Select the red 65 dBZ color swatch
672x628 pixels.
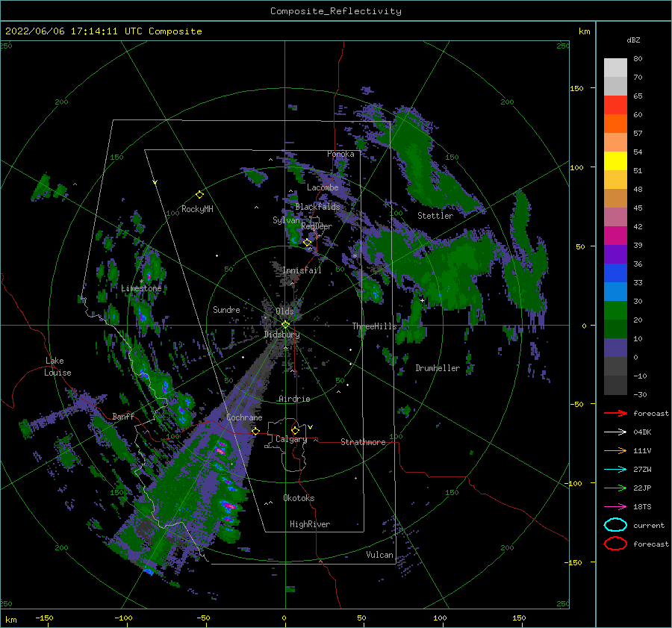point(615,105)
